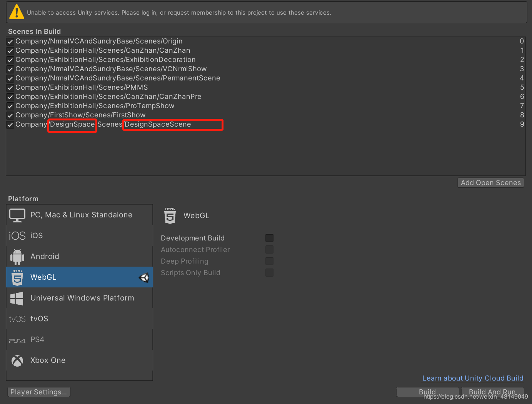
Task: Click the WebGL heading text in settings
Action: pyautogui.click(x=197, y=216)
